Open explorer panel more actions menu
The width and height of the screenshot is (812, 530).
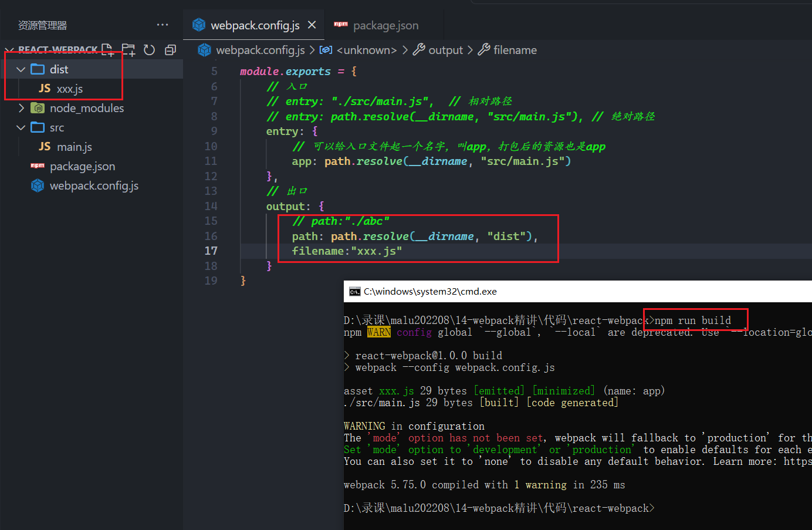[163, 25]
